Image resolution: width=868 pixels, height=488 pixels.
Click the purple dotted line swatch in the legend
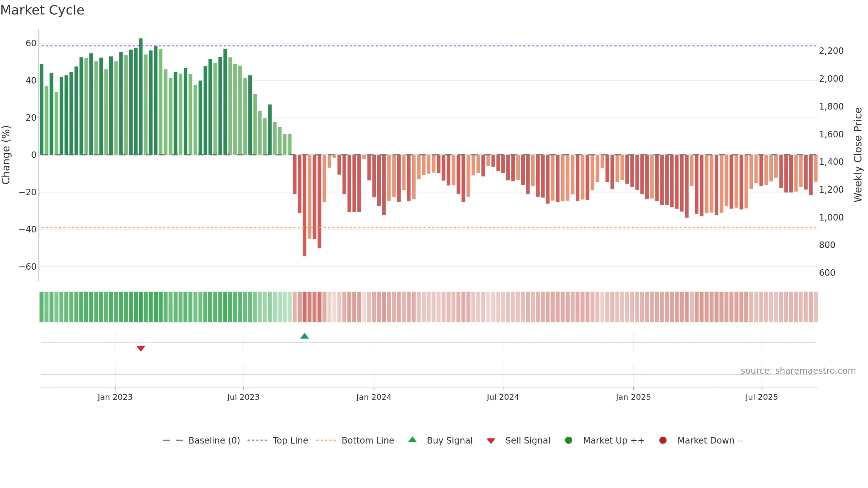257,440
